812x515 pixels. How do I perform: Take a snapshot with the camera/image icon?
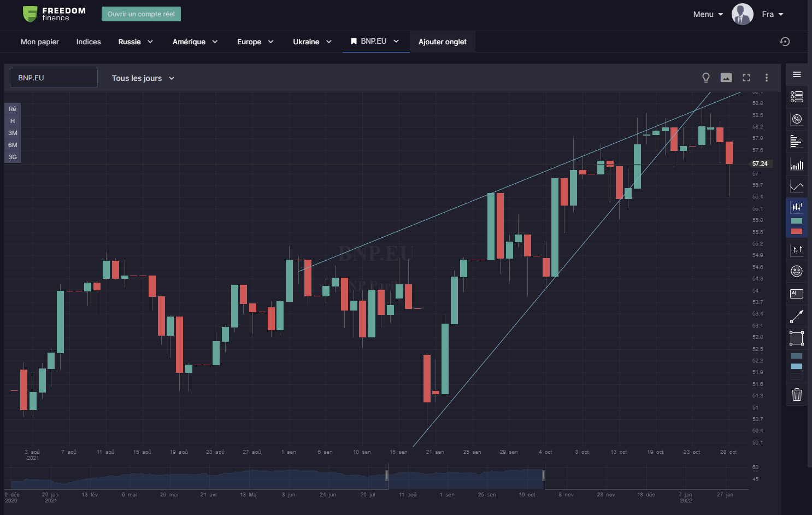point(726,78)
